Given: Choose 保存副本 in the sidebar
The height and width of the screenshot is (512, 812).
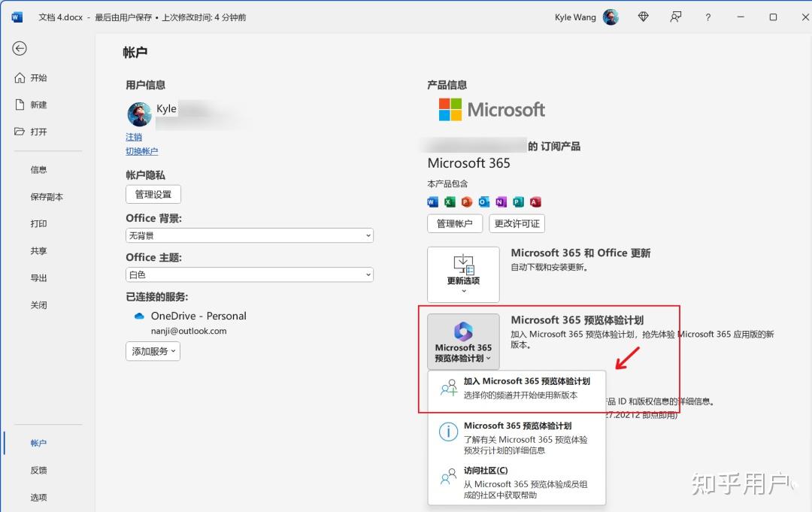Looking at the screenshot, I should pos(47,197).
